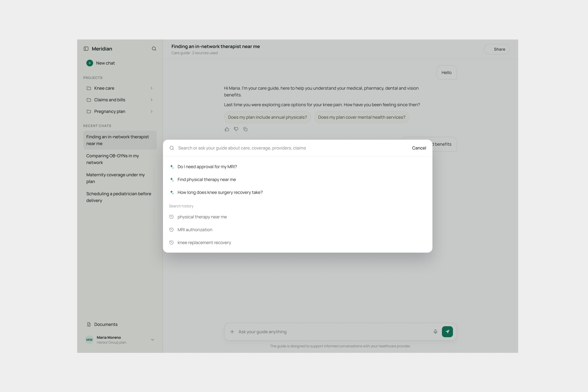Click sparkle icon next to Find physical therapy
588x392 pixels.
[172, 179]
